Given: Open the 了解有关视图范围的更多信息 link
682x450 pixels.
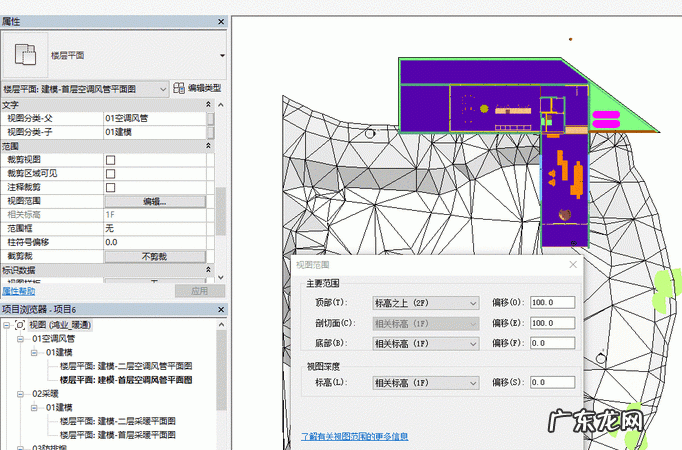Looking at the screenshot, I should point(354,437).
